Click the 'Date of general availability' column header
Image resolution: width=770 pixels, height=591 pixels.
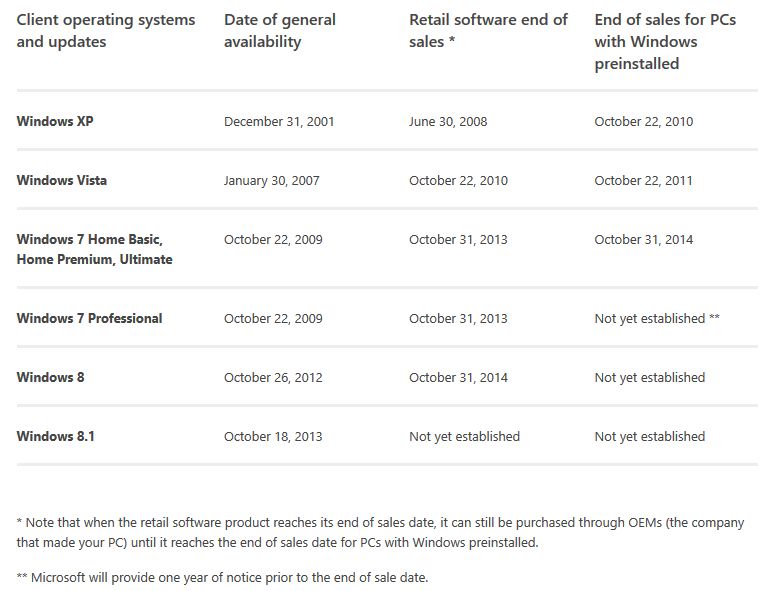click(x=280, y=31)
